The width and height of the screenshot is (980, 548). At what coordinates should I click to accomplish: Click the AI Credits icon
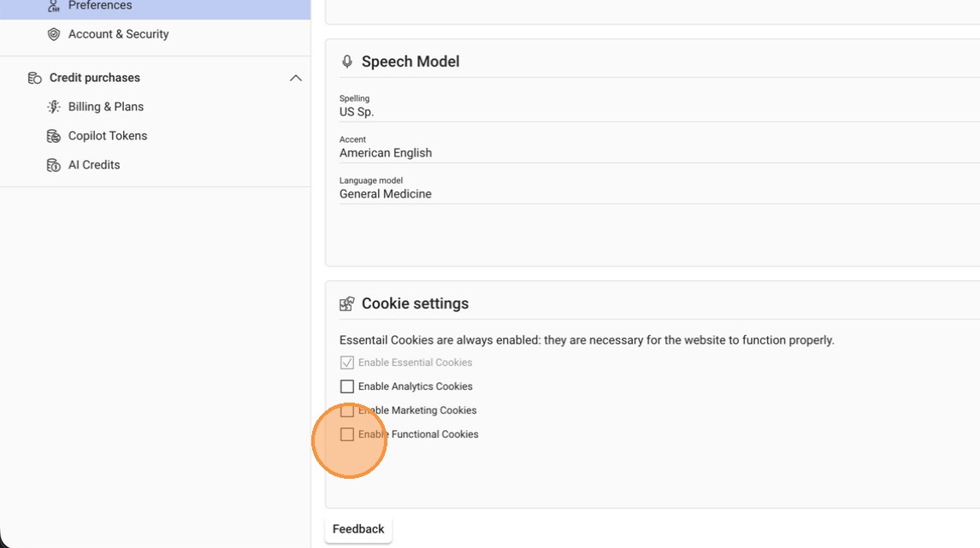54,165
